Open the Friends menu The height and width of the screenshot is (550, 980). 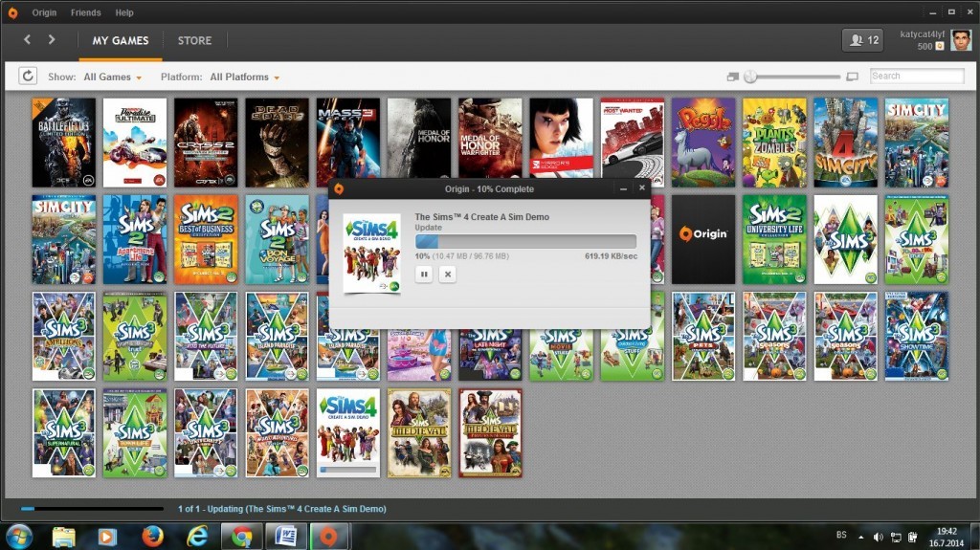click(85, 12)
